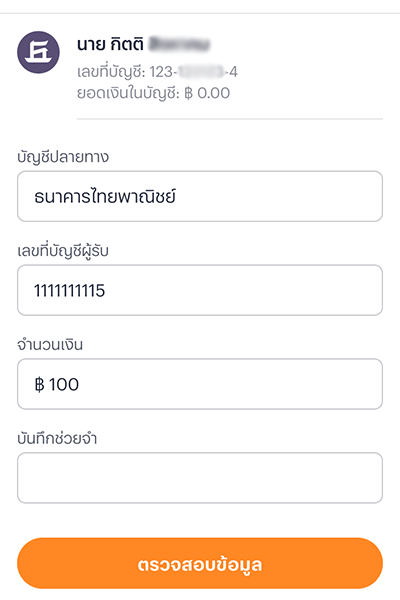Tap the blurred middle account digits
Image resolution: width=400 pixels, height=600 pixels.
coord(201,72)
